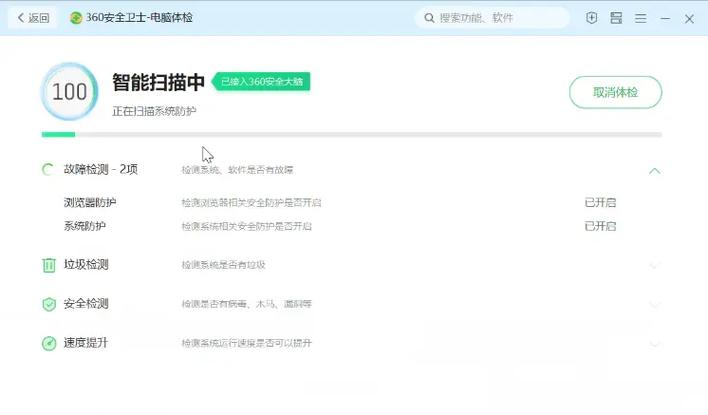Cancel the scan with 取消体检
Viewport: 708px width, 415px height.
[615, 92]
